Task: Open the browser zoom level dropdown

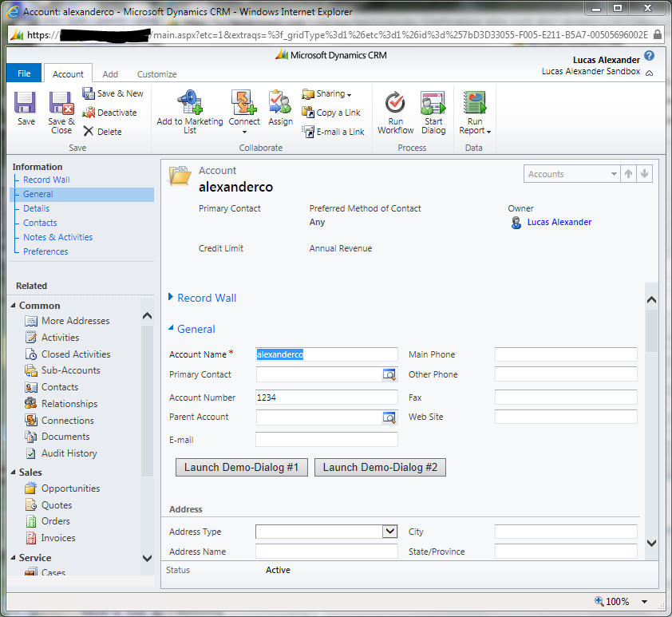Action: click(x=644, y=602)
